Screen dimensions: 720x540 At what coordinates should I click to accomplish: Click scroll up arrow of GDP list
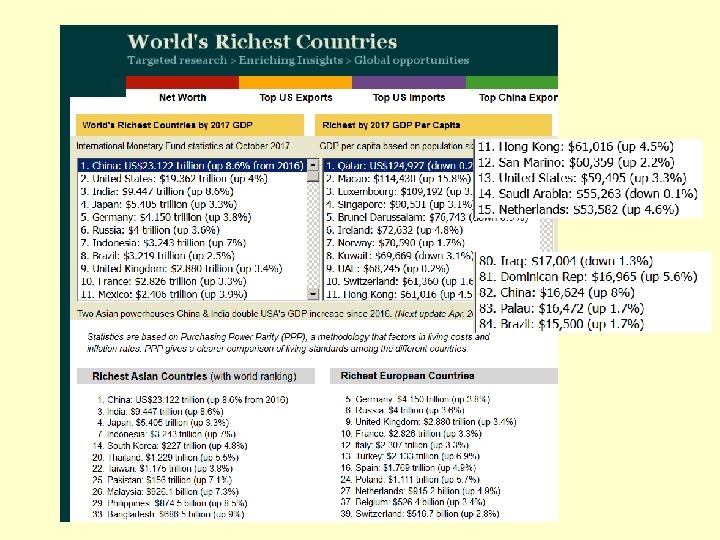coord(313,165)
